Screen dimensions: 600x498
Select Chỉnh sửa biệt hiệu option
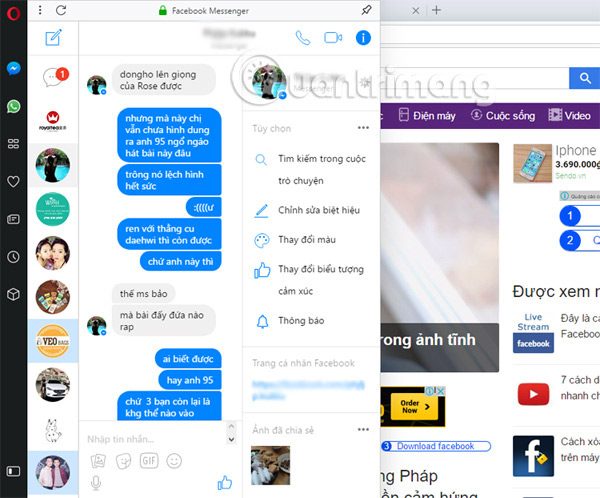pos(310,210)
